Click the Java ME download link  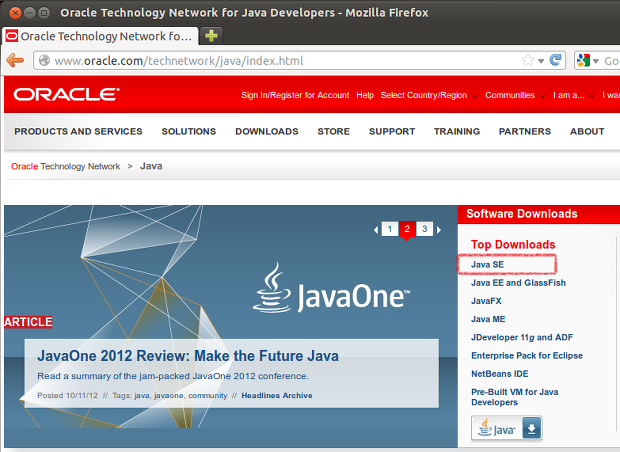pyautogui.click(x=488, y=319)
